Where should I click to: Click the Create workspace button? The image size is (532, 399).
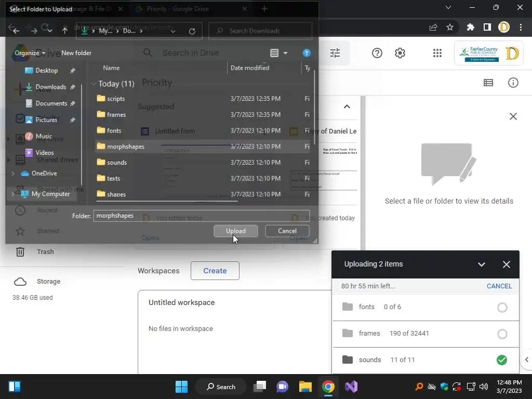coord(215,271)
